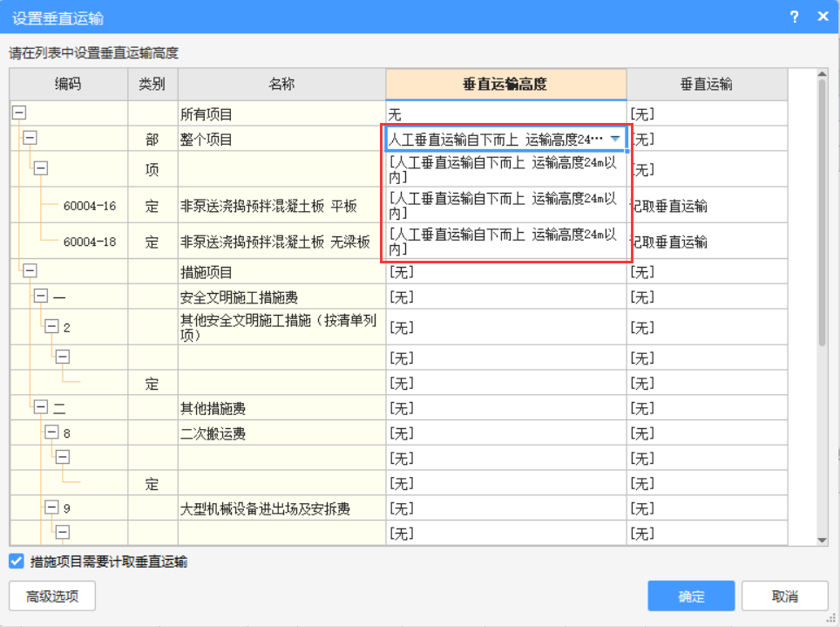Click the 名称 column header
Image resolution: width=840 pixels, height=627 pixels.
click(x=281, y=85)
